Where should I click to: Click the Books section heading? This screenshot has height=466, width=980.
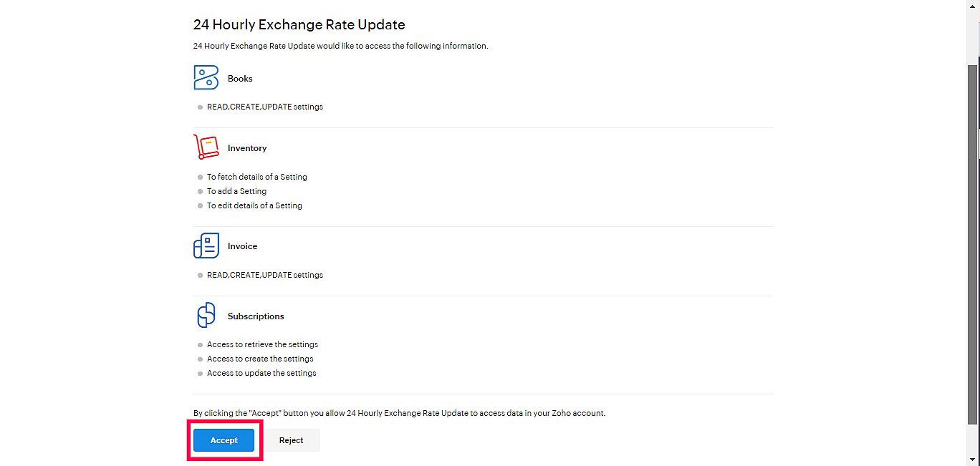click(240, 79)
